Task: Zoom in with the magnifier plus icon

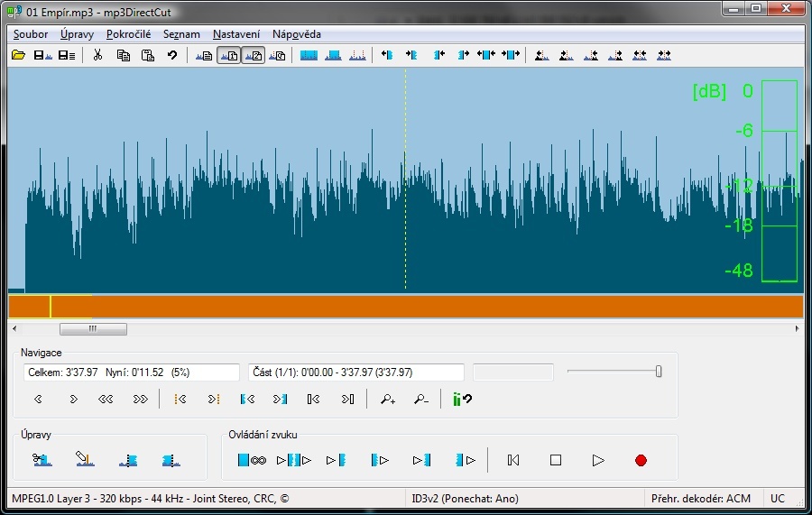Action: pyautogui.click(x=388, y=399)
